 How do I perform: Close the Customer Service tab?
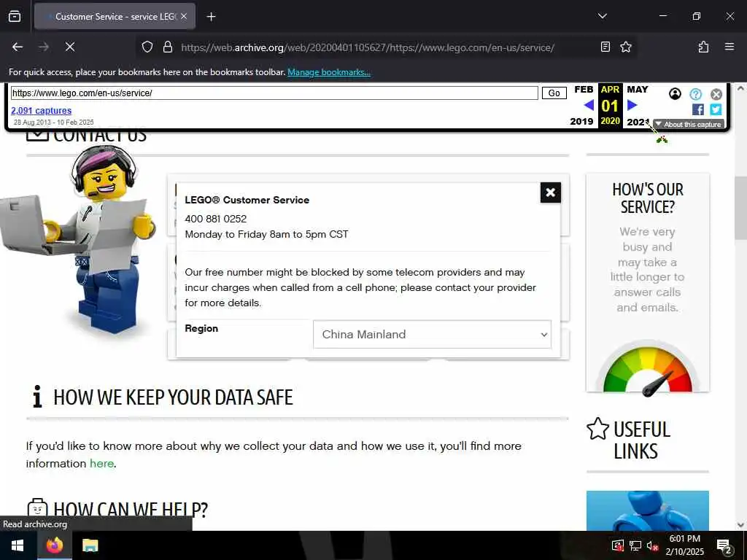184,16
